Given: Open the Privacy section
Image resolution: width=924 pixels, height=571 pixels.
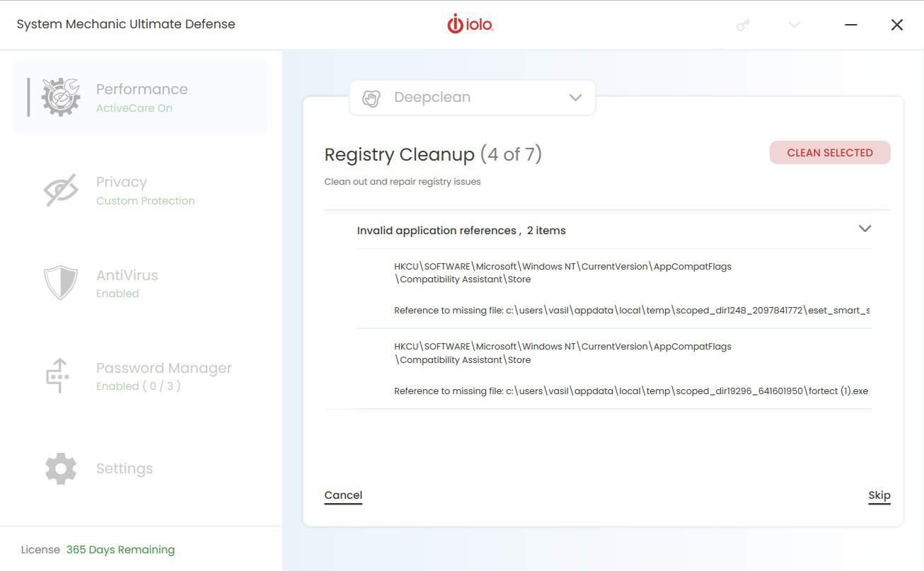Looking at the screenshot, I should (140, 190).
